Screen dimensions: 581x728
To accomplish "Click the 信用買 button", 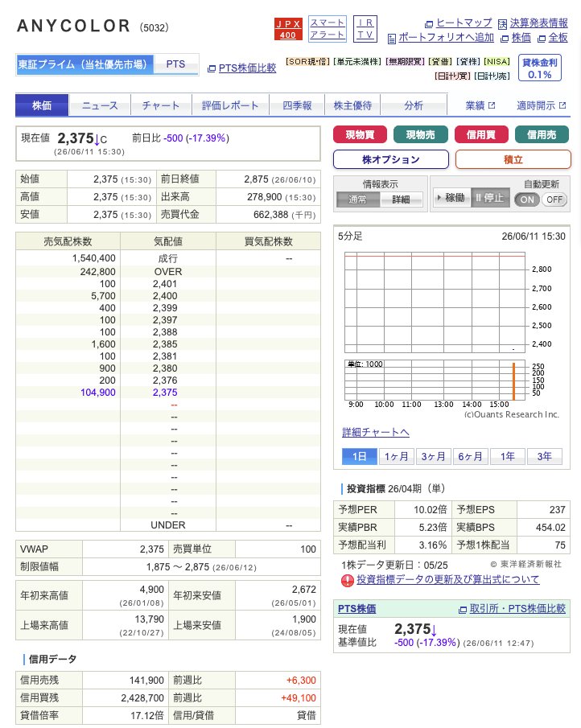I will click(481, 134).
